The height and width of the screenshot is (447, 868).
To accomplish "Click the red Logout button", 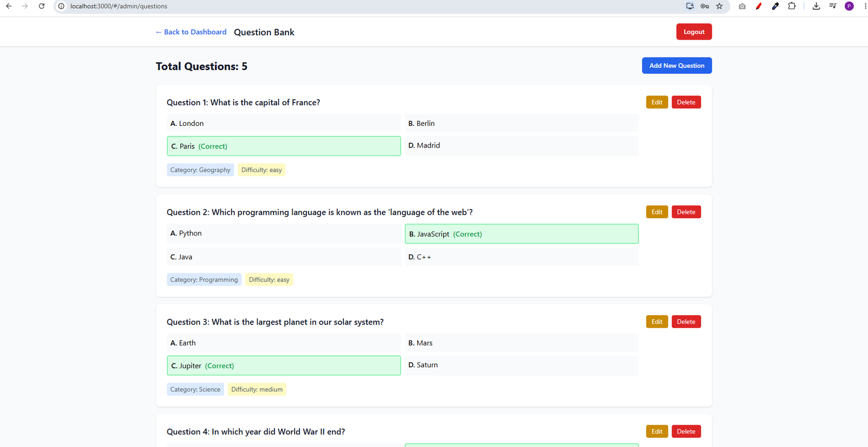I will tap(694, 31).
